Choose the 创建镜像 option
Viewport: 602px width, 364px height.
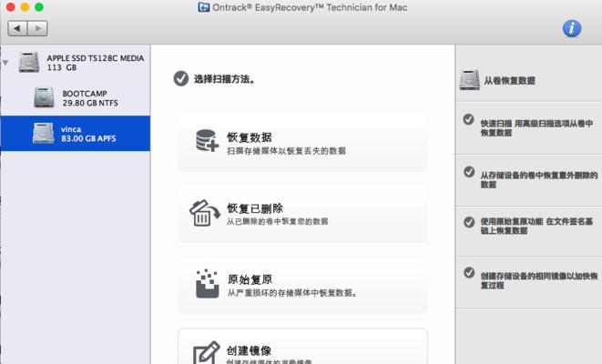click(303, 346)
